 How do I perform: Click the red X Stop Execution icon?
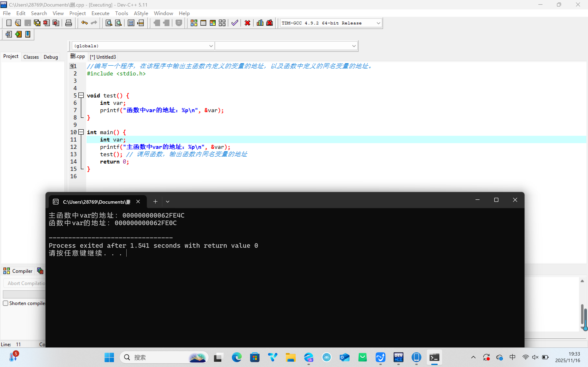(x=247, y=23)
